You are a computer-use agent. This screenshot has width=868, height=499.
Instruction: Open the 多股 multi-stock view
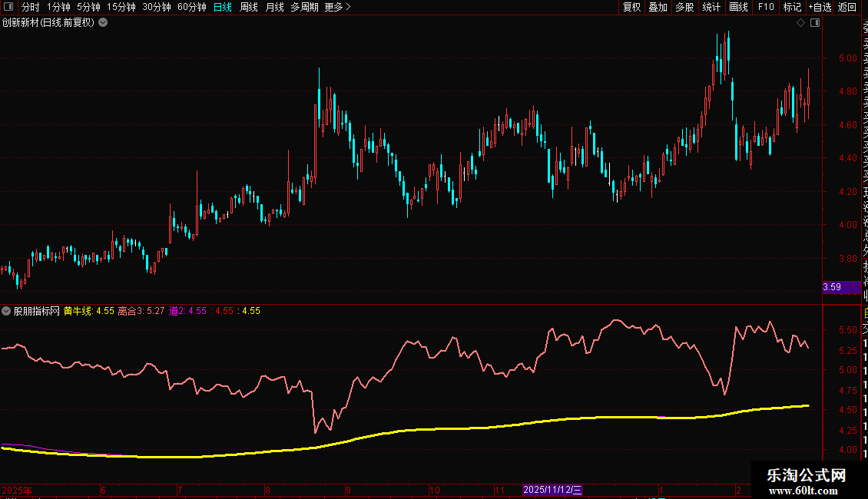[x=684, y=7]
